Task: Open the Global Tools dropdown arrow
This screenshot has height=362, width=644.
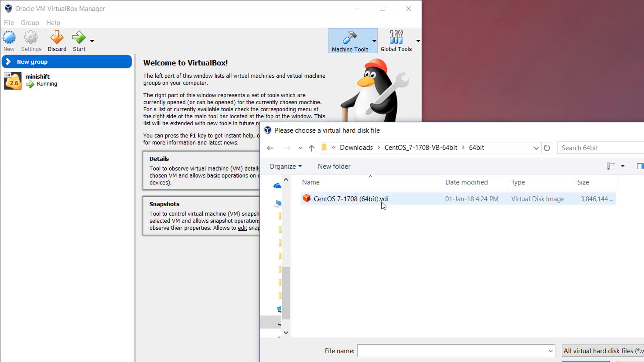Action: (x=418, y=41)
